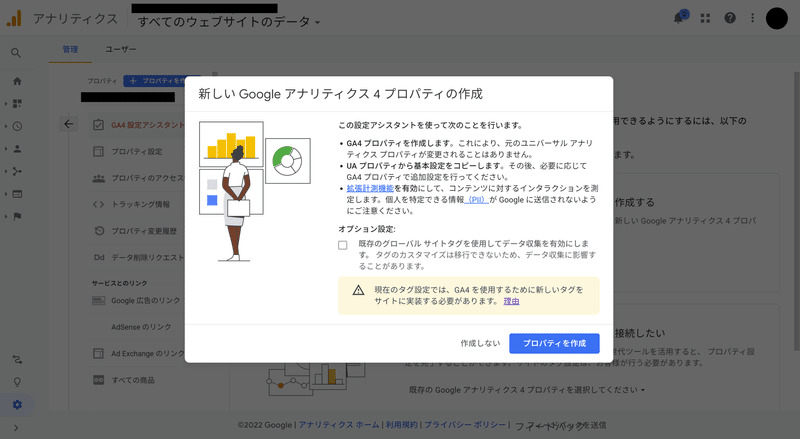Click the プロパティを作成 button in dialog

tap(554, 344)
